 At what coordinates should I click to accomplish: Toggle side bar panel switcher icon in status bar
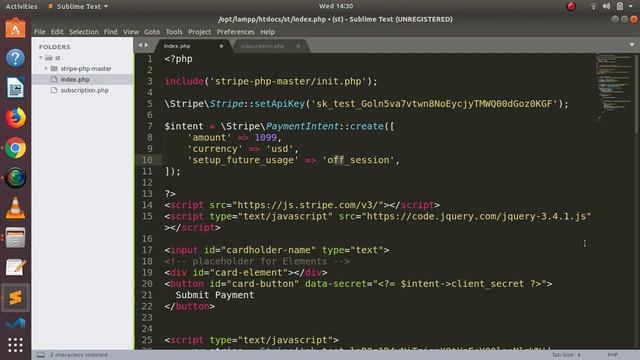41,355
